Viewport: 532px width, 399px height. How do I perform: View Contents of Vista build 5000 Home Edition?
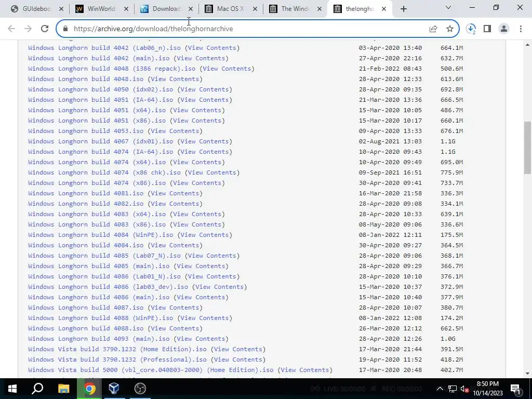(x=305, y=370)
